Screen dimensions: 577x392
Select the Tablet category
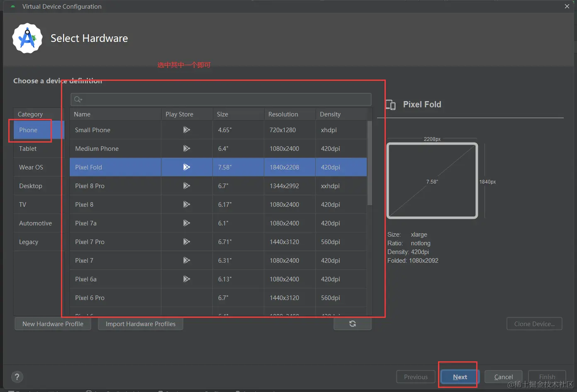[x=39, y=148]
